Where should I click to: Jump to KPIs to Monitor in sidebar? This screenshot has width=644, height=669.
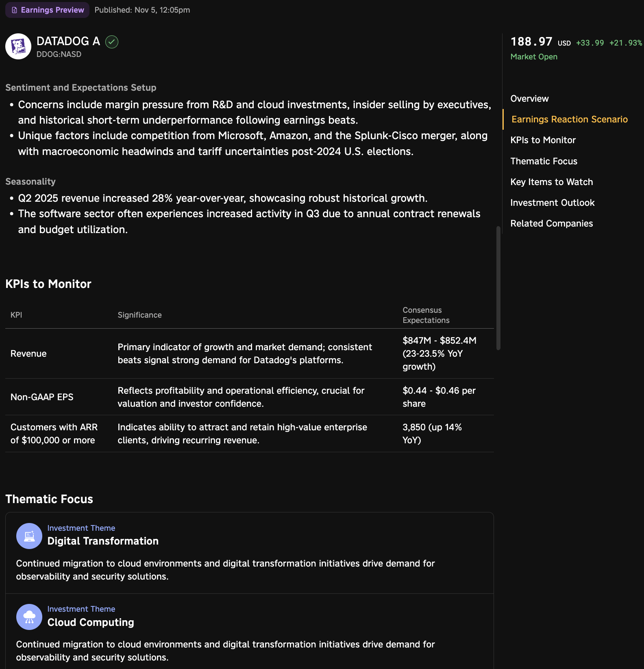tap(543, 140)
